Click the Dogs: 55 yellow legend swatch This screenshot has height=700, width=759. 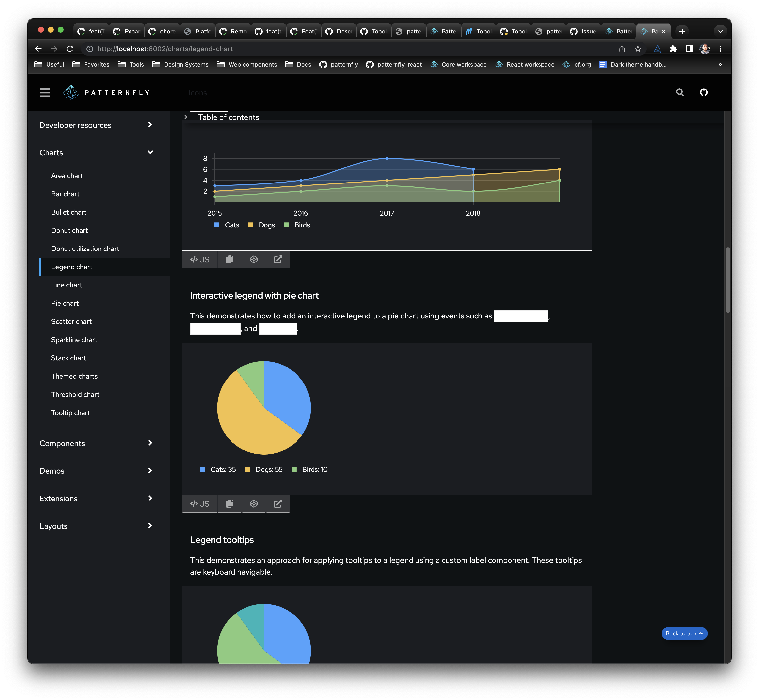247,470
